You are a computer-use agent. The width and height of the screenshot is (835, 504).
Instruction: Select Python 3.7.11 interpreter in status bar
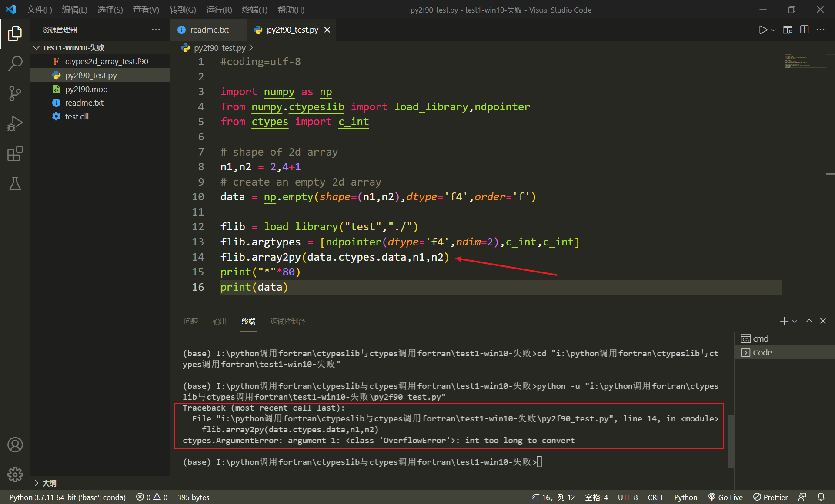pyautogui.click(x=67, y=497)
